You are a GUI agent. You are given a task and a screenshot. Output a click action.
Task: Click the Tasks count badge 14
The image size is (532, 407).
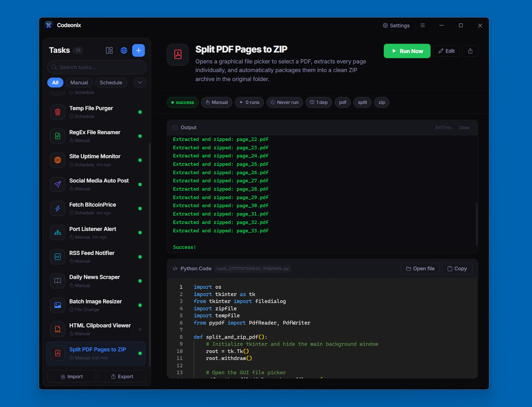(78, 50)
